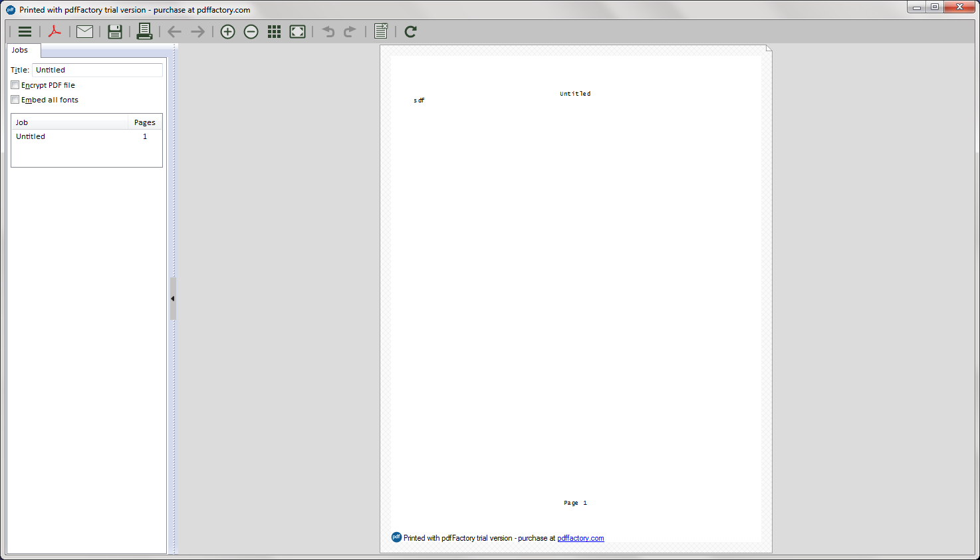Go to previous page arrow
Screen dimensions: 980x560
pyautogui.click(x=174, y=31)
